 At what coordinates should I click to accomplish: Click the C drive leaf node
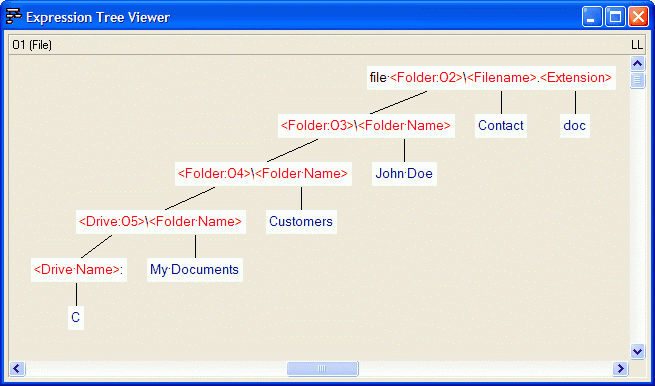(76, 318)
